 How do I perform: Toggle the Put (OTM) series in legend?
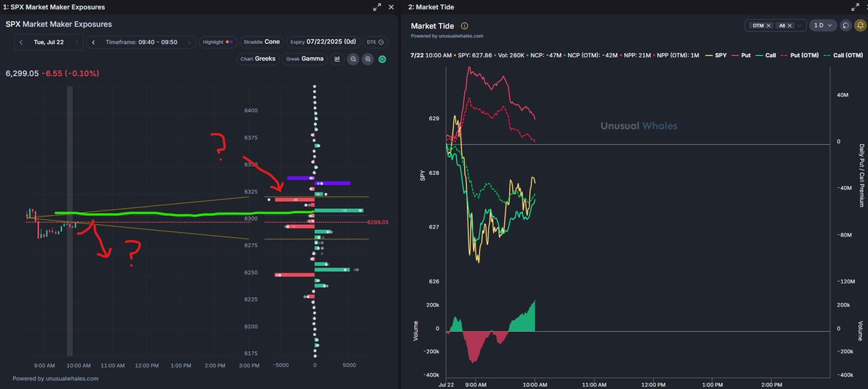[799, 55]
